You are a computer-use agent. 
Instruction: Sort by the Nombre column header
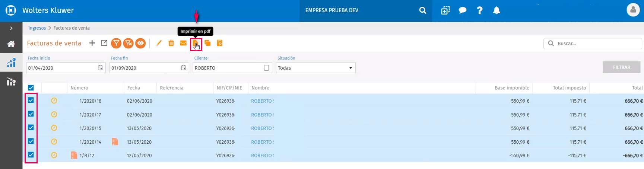pyautogui.click(x=260, y=88)
